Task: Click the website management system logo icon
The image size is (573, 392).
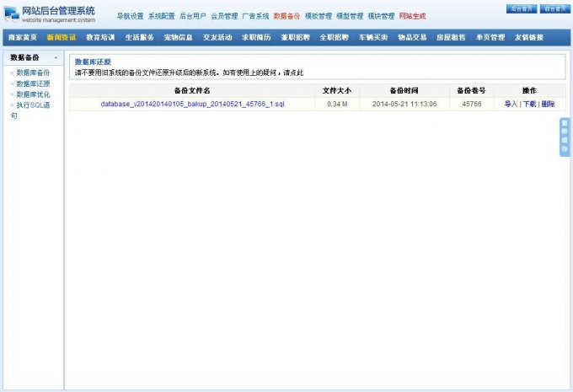Action: 11,14
